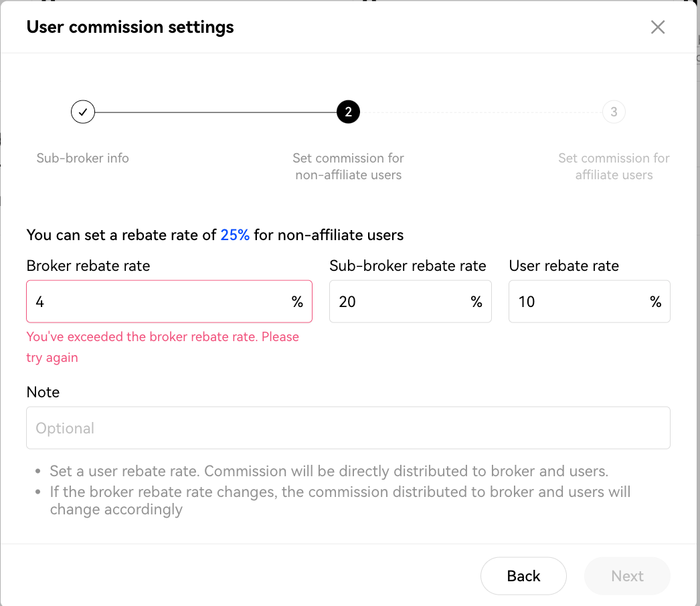Image resolution: width=700 pixels, height=606 pixels.
Task: Click the percent symbol in Sub-broker rebate field
Action: pyautogui.click(x=476, y=302)
